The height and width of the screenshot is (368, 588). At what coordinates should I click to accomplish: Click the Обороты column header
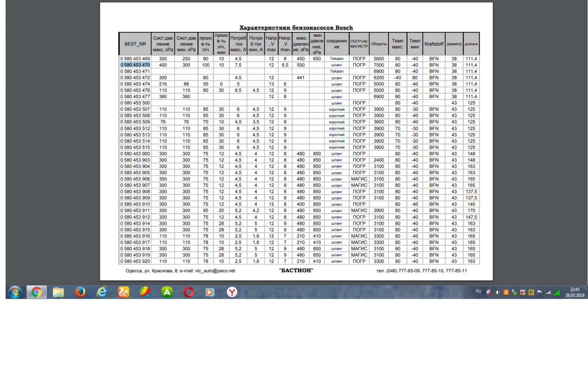click(x=379, y=44)
